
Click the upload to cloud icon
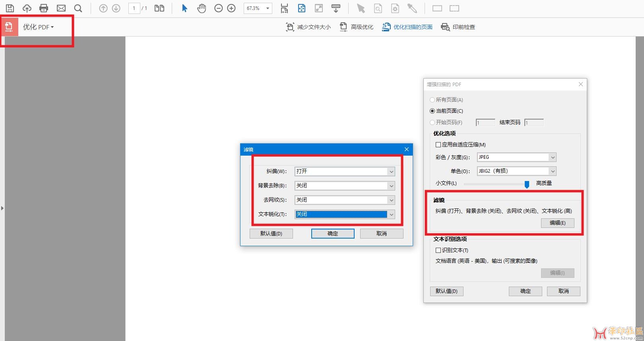click(x=27, y=8)
